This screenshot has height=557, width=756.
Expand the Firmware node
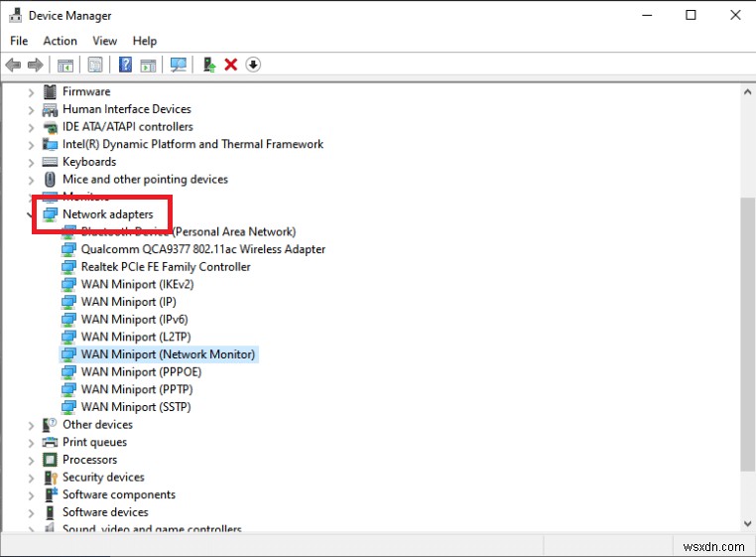point(31,92)
